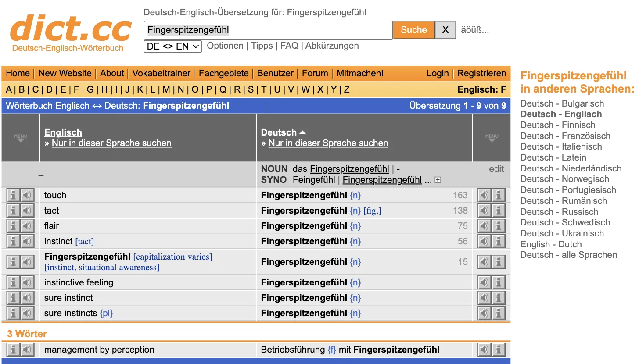Click into the search input field

point(268,30)
